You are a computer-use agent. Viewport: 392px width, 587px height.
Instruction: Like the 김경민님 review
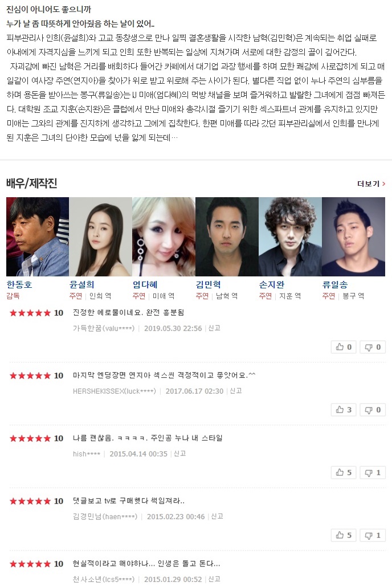point(344,535)
